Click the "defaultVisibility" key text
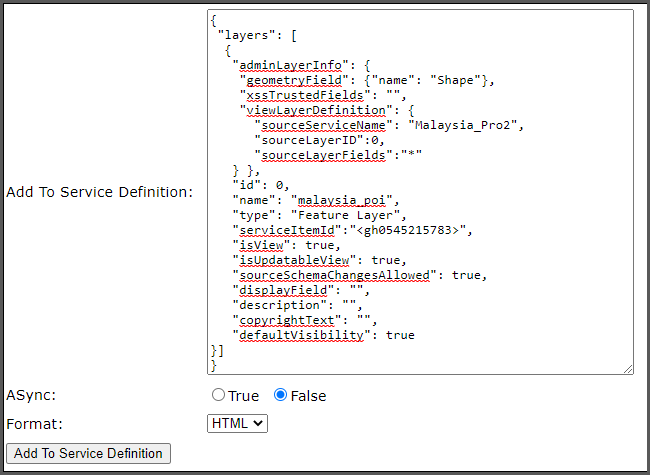650x475 pixels. click(x=301, y=335)
